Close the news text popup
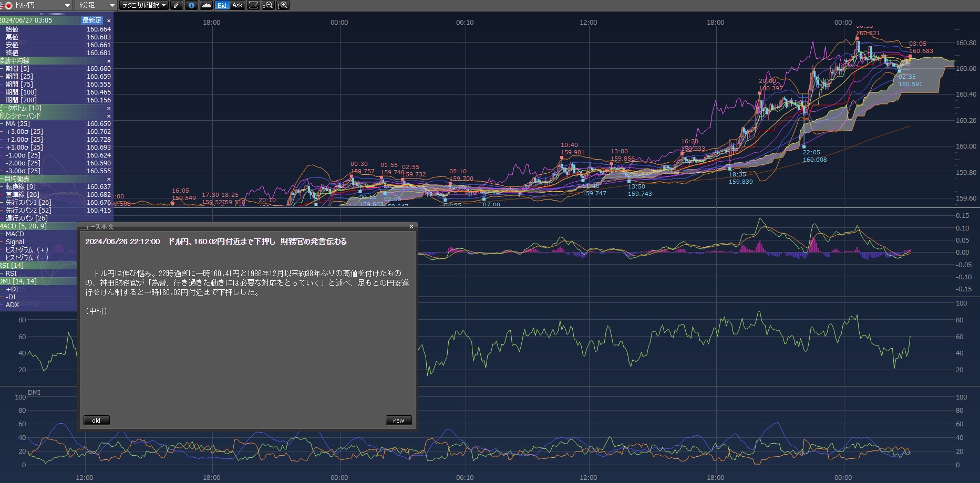Screen dimensions: 980x483 [x=411, y=227]
